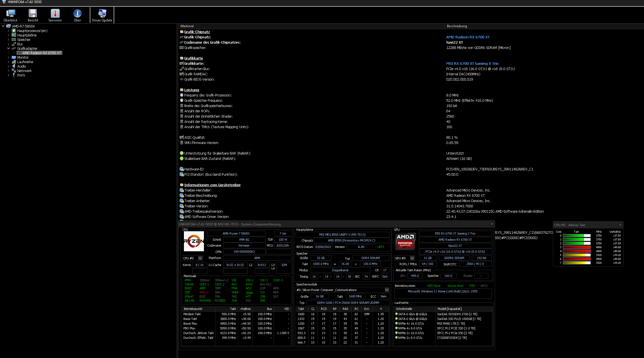Click the Ryzen logo in the CPU panel
Screen dimensions: 644x358
(x=194, y=241)
